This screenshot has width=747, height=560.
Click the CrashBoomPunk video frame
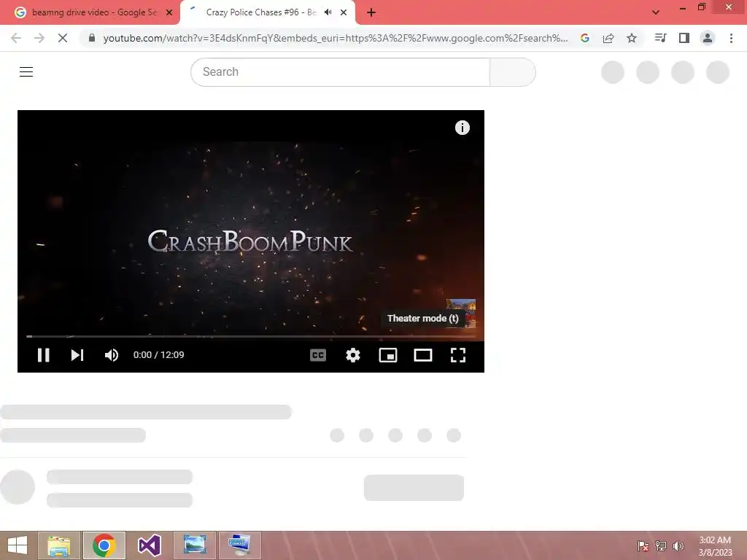(251, 241)
